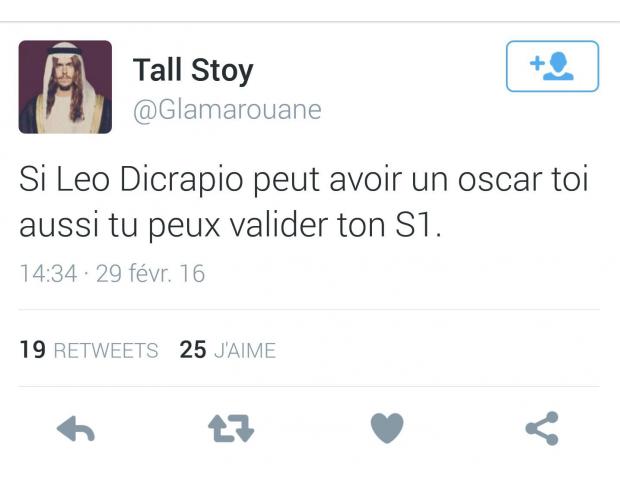Click the RETWEETS label
The image size is (620, 490).
[106, 351]
